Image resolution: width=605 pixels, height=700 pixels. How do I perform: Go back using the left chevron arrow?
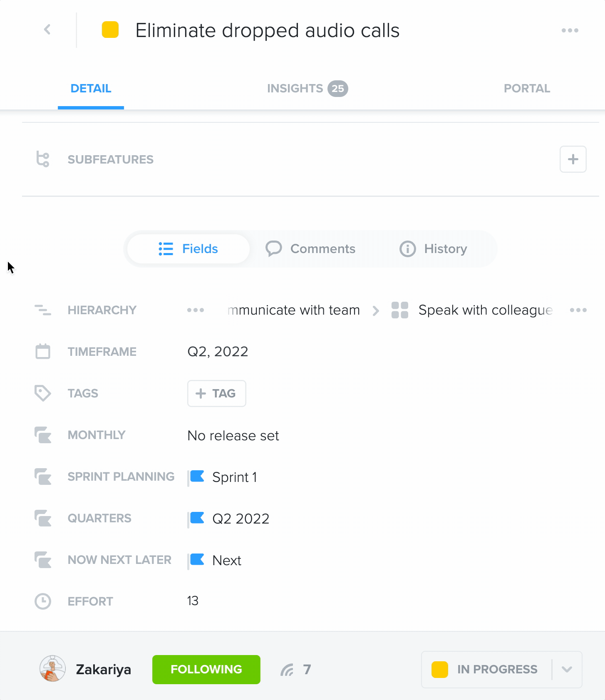47,30
